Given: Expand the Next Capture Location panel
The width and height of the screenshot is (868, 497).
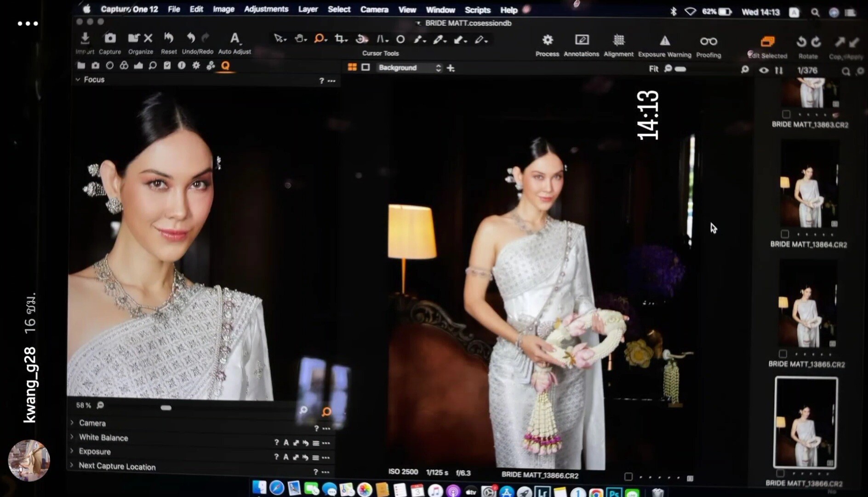Looking at the screenshot, I should point(72,465).
